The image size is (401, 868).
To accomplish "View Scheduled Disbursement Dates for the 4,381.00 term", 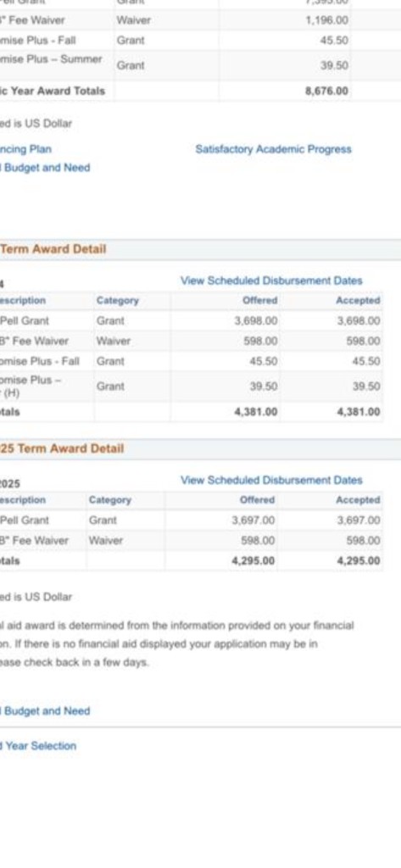I will pyautogui.click(x=271, y=281).
